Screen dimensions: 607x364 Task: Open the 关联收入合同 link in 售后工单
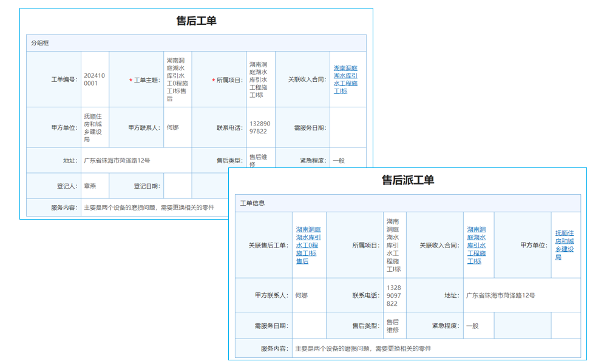point(347,79)
